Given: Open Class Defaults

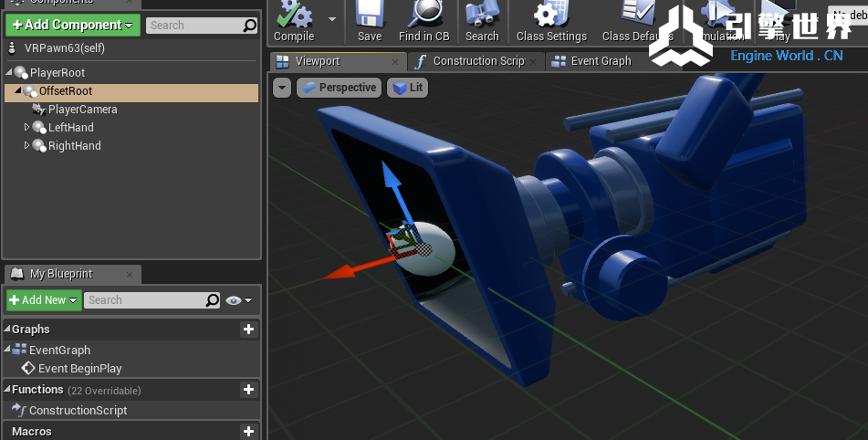Looking at the screenshot, I should (638, 22).
